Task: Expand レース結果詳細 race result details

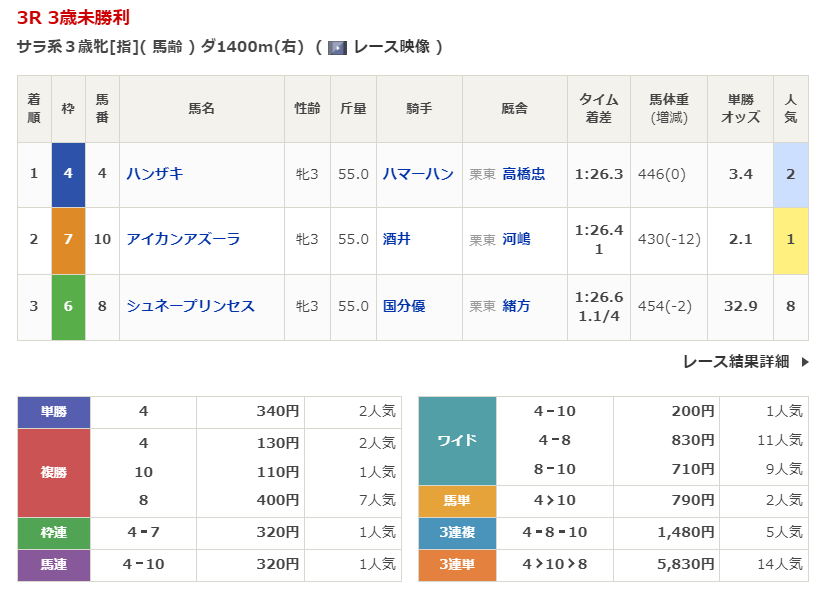Action: (x=736, y=362)
